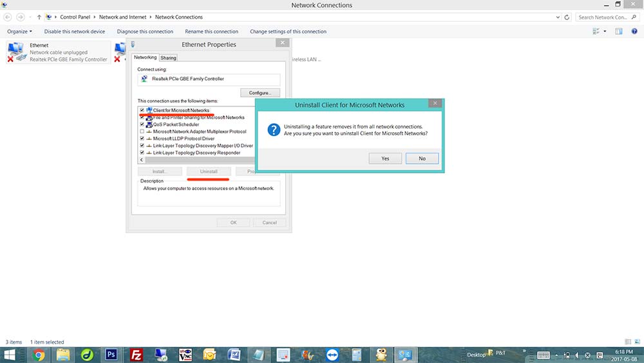Click the Desktop toolbar label on taskbar

click(x=476, y=355)
